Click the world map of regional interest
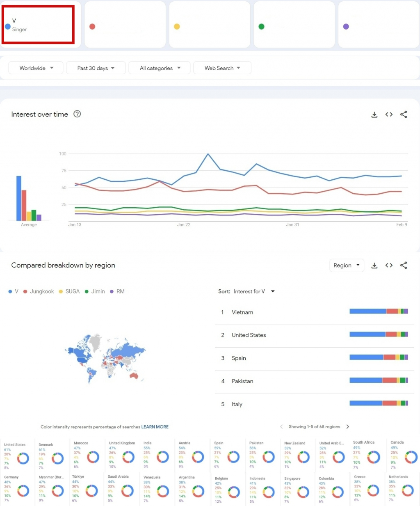The image size is (420, 506). coord(105,358)
